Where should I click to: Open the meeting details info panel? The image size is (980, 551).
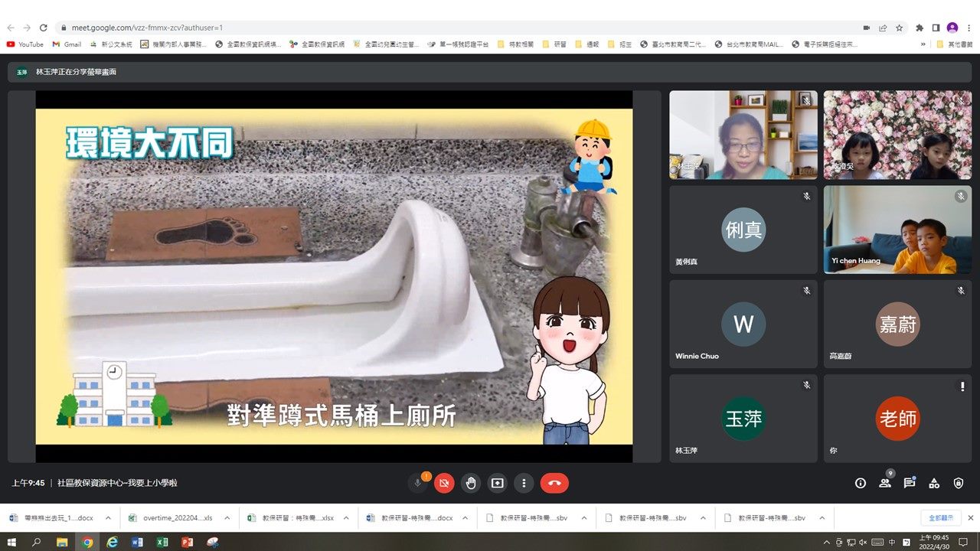point(861,483)
